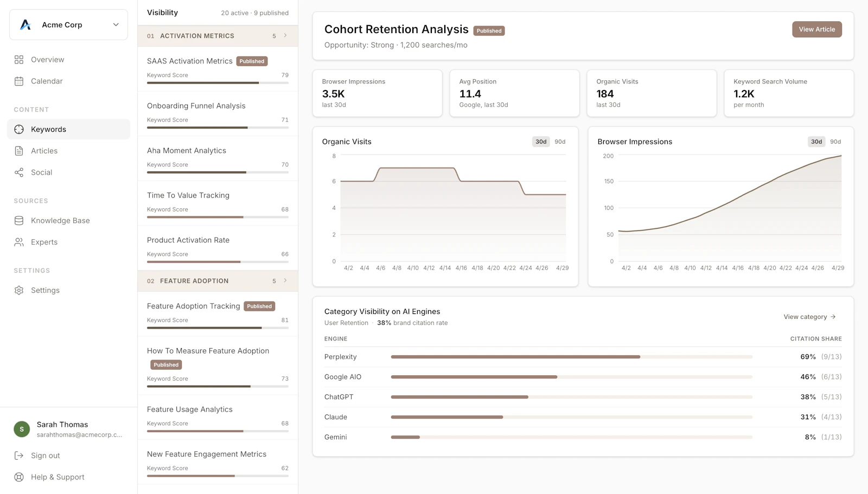Click the ChatGPT engine row
This screenshot has width=868, height=494.
click(x=583, y=397)
